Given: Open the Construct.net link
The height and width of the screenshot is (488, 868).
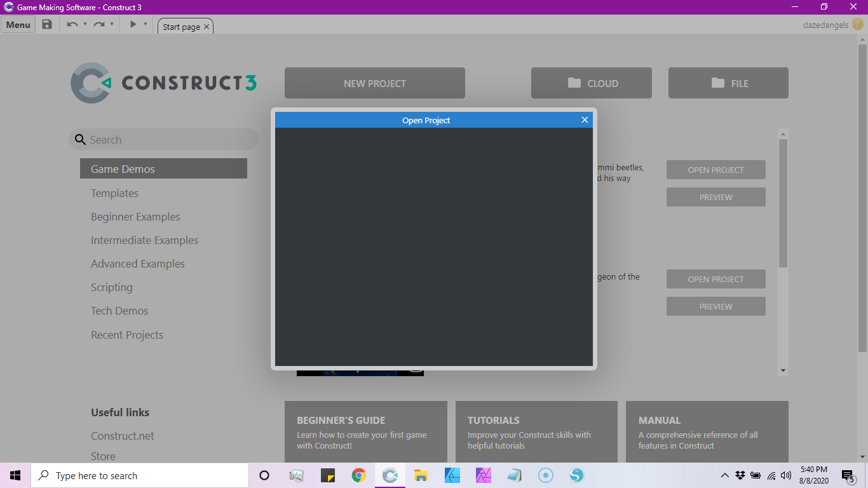Looking at the screenshot, I should pyautogui.click(x=123, y=436).
